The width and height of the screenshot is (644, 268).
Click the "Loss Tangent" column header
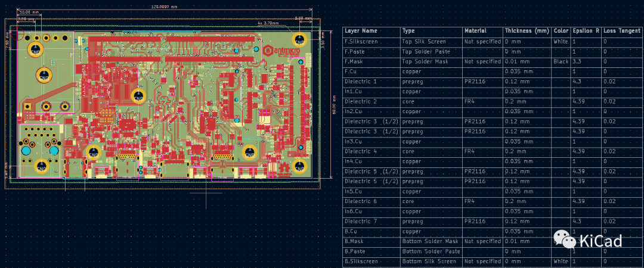pyautogui.click(x=622, y=31)
